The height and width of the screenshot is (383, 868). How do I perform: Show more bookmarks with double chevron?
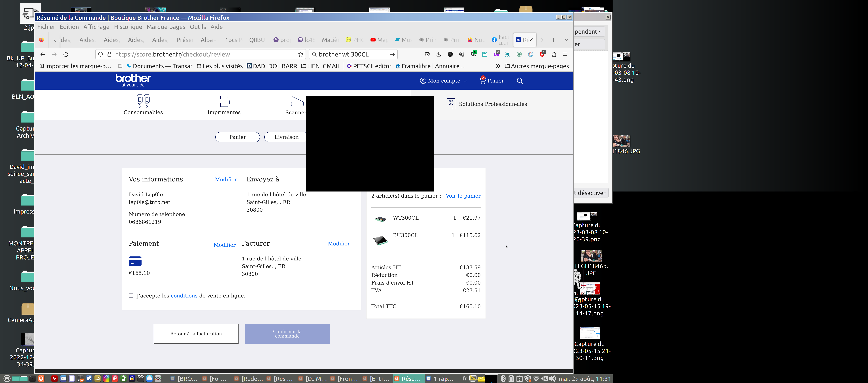coord(498,66)
